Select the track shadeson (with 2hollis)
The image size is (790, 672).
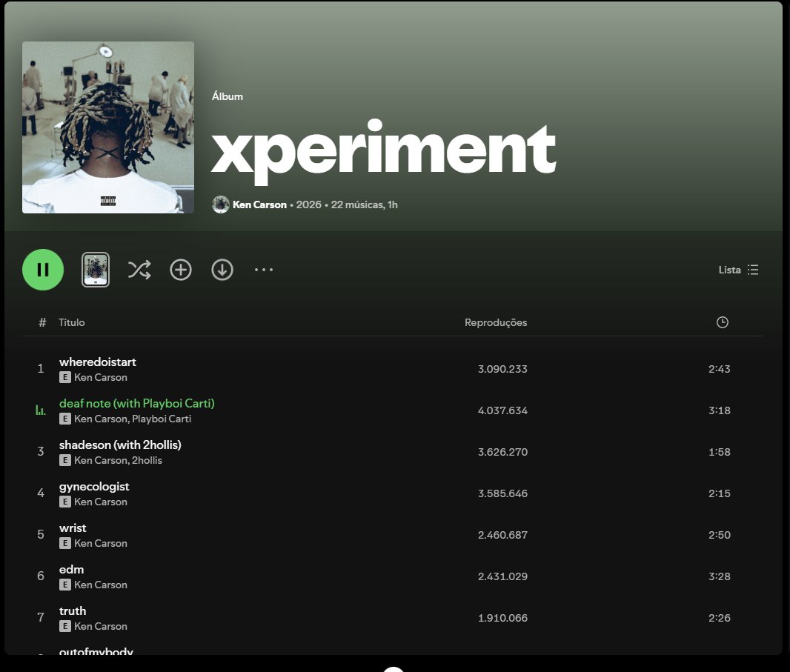tap(120, 445)
